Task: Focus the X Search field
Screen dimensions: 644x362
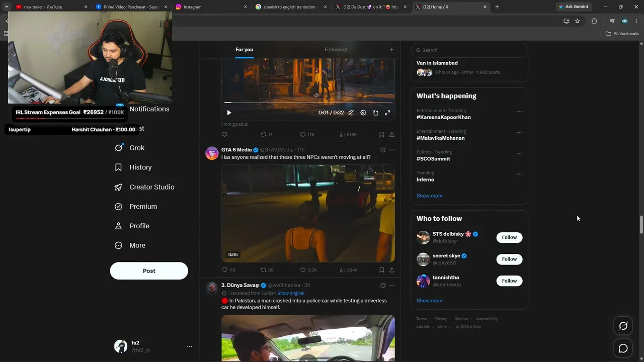Action: tap(469, 50)
